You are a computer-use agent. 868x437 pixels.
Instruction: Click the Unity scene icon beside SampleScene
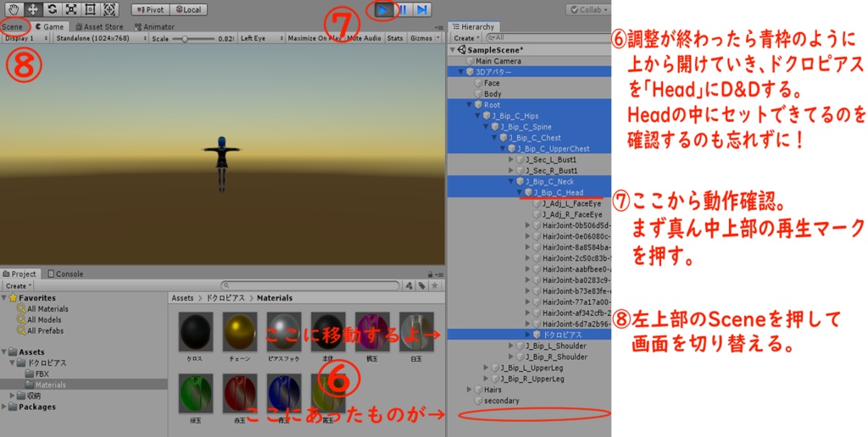(x=462, y=50)
